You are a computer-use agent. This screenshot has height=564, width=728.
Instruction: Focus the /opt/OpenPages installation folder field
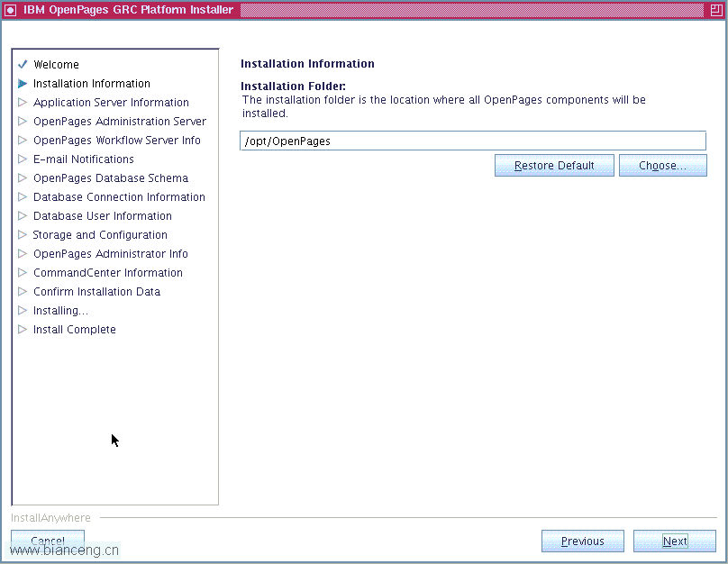tap(473, 141)
